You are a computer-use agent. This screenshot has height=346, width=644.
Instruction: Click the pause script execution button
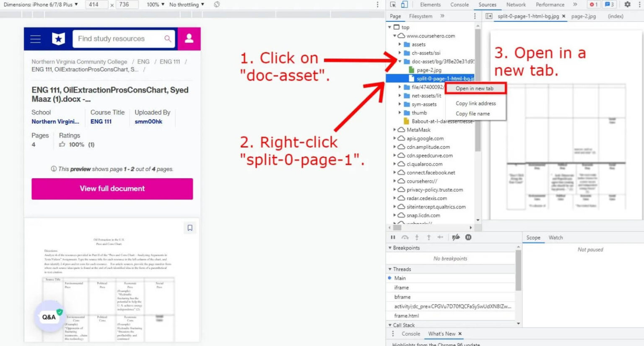(x=393, y=237)
